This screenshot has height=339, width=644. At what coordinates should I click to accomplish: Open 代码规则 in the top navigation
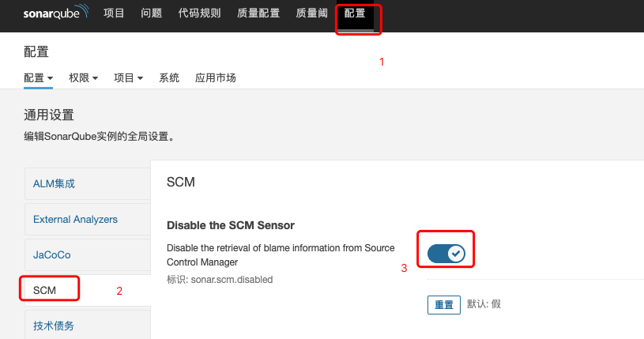(199, 13)
